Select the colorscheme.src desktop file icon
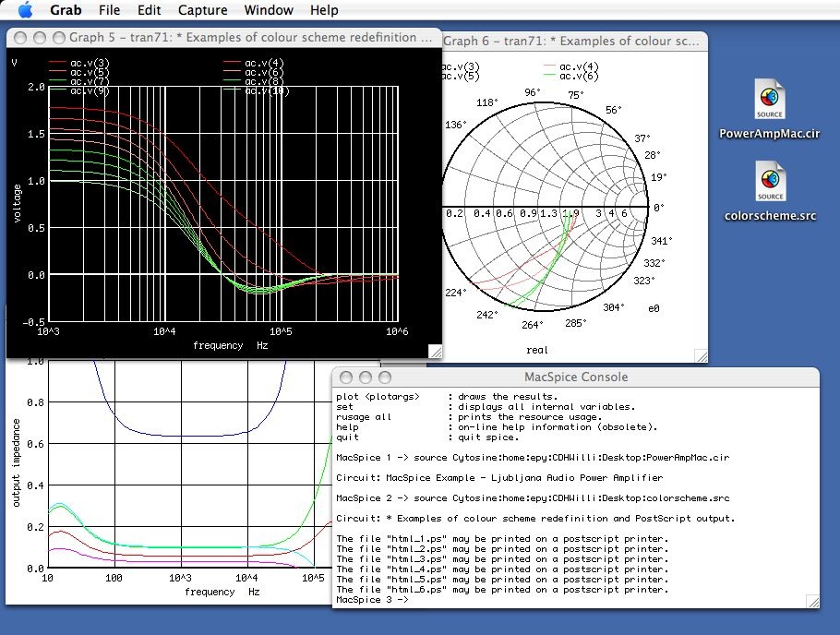This screenshot has width=840, height=635. [x=770, y=181]
